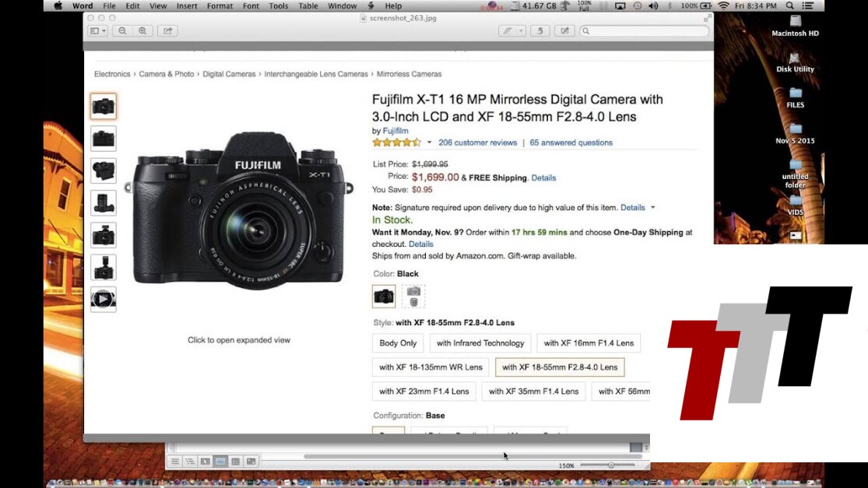Open the sidebar view dropdown in Preview

tap(97, 31)
